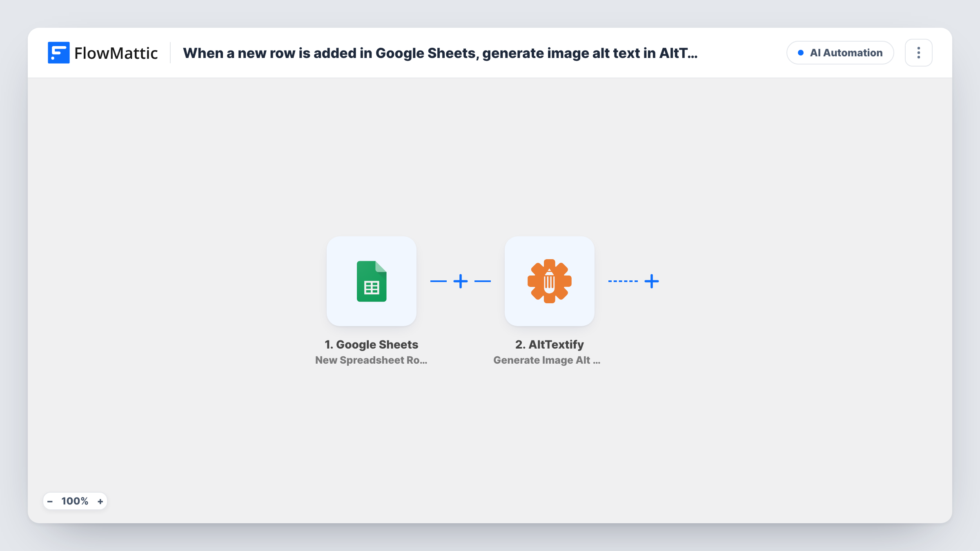980x551 pixels.
Task: Click the 100% zoom level value
Action: pyautogui.click(x=75, y=501)
